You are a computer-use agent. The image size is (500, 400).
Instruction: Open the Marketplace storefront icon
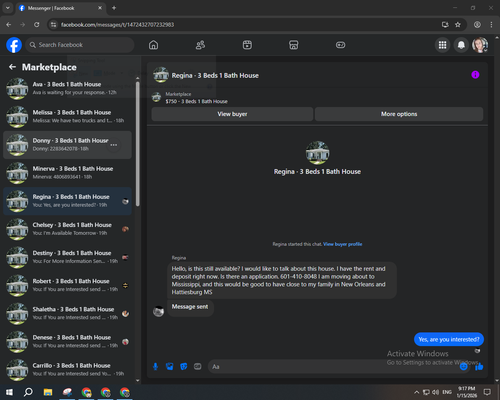pos(294,45)
